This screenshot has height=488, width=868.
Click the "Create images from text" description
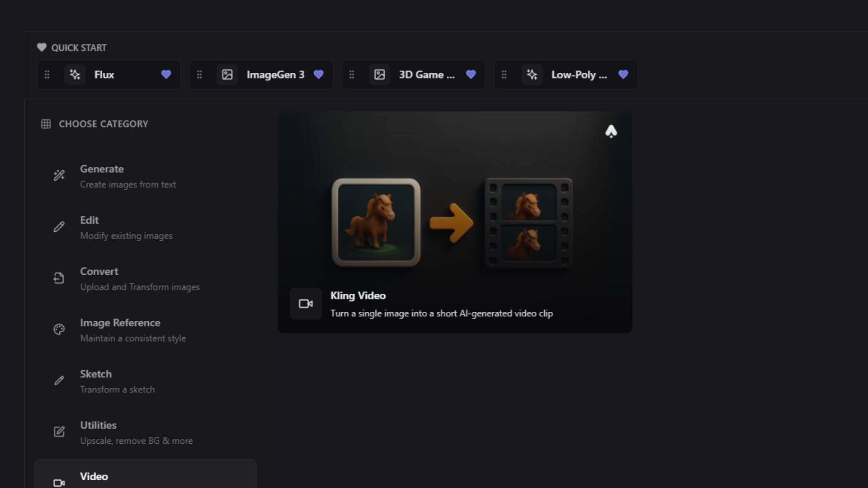[x=128, y=184]
